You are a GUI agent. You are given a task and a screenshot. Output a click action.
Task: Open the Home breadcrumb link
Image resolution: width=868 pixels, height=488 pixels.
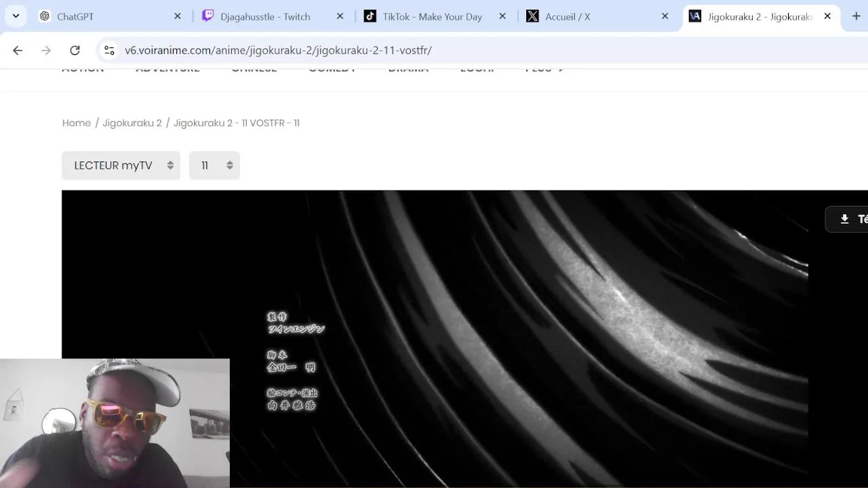[77, 123]
